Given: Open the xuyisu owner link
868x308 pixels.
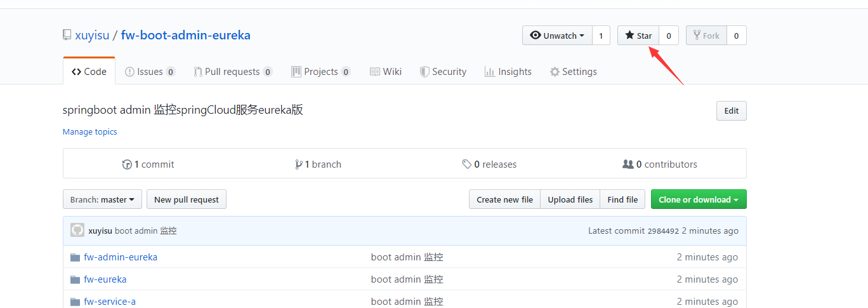Looking at the screenshot, I should [93, 35].
